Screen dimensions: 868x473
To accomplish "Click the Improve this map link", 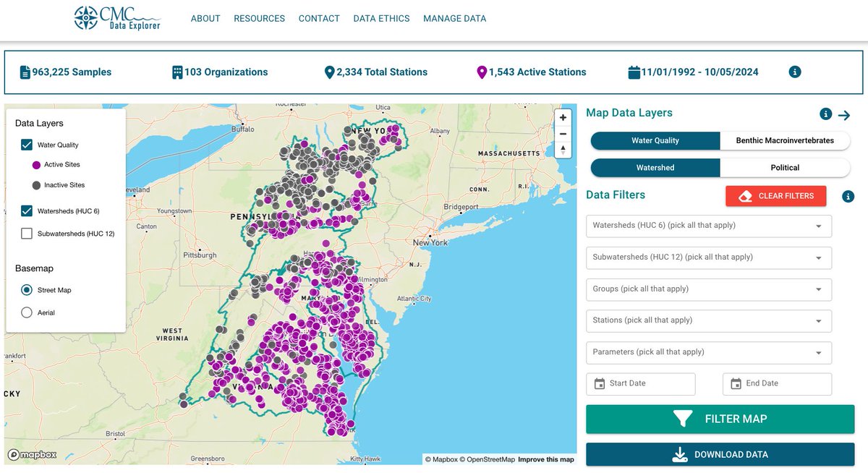I will 546,459.
